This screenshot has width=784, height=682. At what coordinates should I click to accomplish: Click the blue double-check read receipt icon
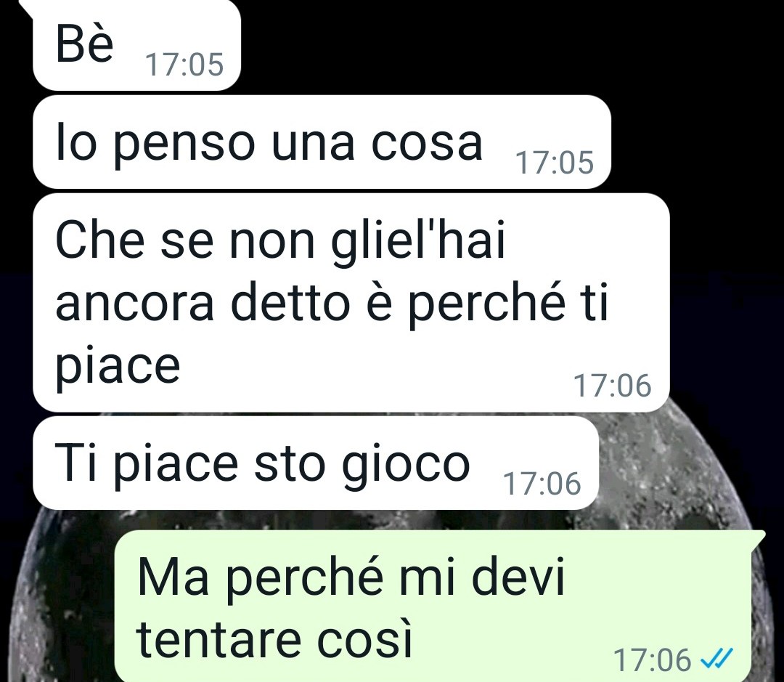point(717,657)
